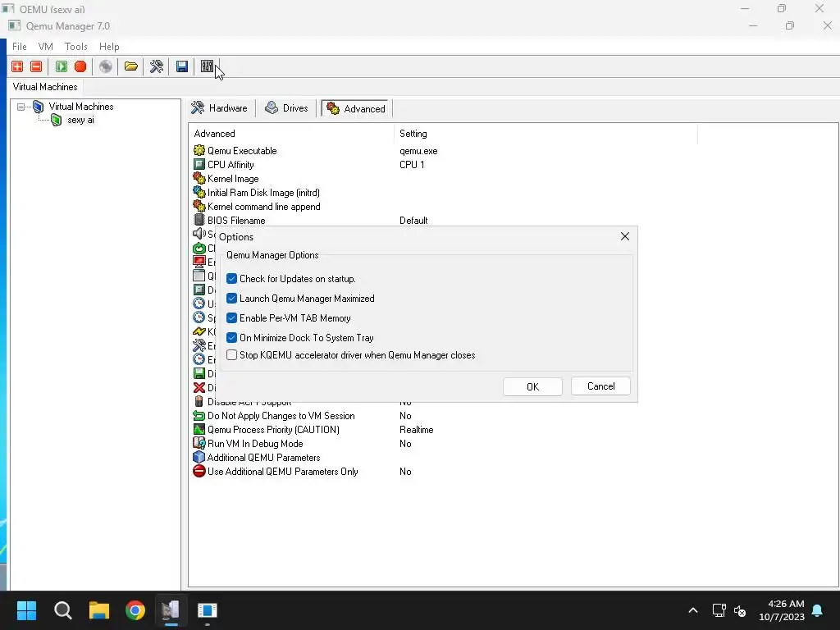Switch to the Hardware tab
840x630 pixels.
pyautogui.click(x=220, y=108)
